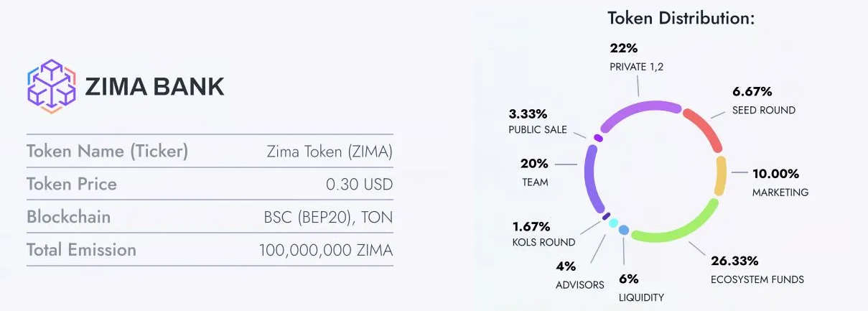Click the ZIMA BANK title text
The image size is (868, 311).
click(x=154, y=87)
